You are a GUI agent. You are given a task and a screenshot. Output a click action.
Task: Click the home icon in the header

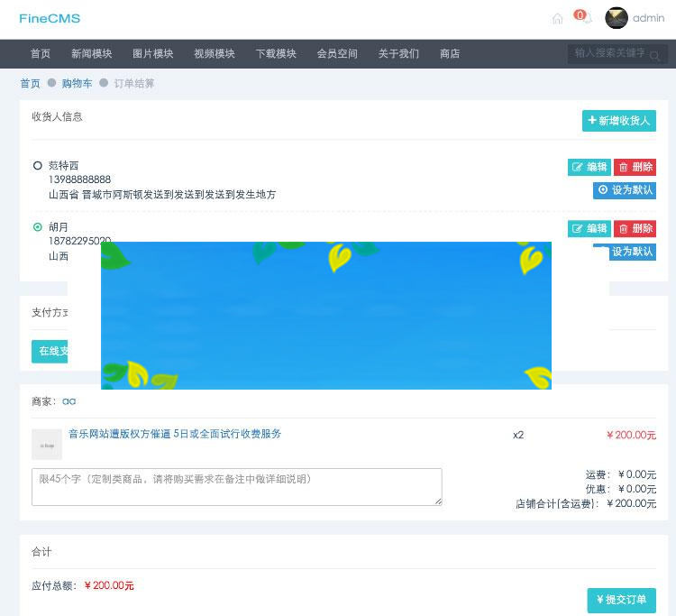(557, 19)
